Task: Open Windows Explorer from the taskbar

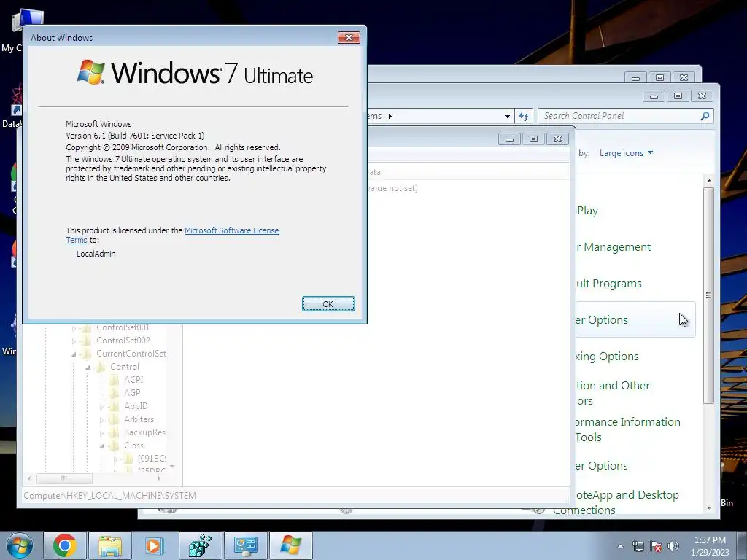Action: [x=110, y=545]
